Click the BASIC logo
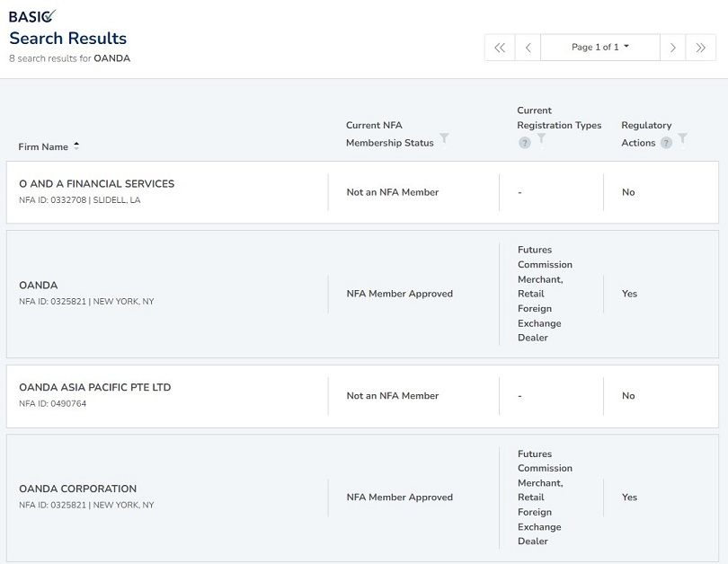The height and width of the screenshot is (564, 728). coord(32,16)
